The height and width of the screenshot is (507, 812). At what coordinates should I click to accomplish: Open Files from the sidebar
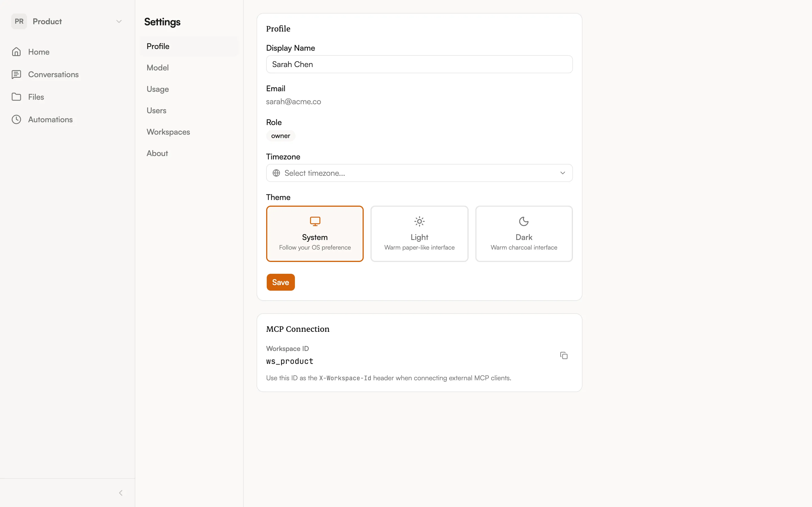(35, 97)
